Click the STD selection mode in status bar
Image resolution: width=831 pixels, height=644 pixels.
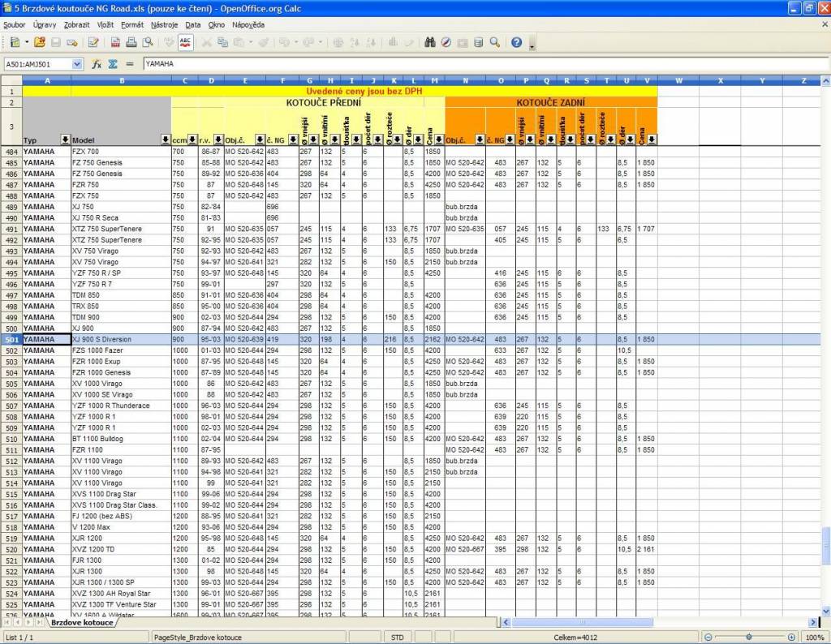[x=398, y=638]
